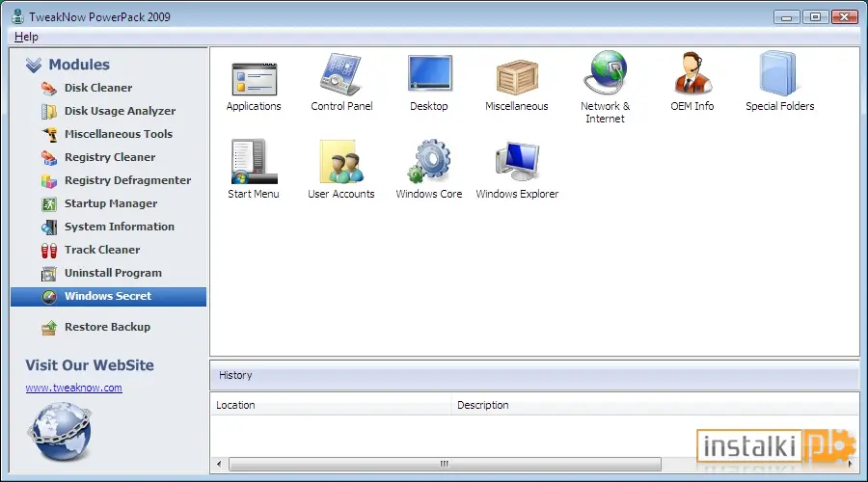Open the Windows Explorer icon
Image resolution: width=868 pixels, height=482 pixels.
(517, 161)
